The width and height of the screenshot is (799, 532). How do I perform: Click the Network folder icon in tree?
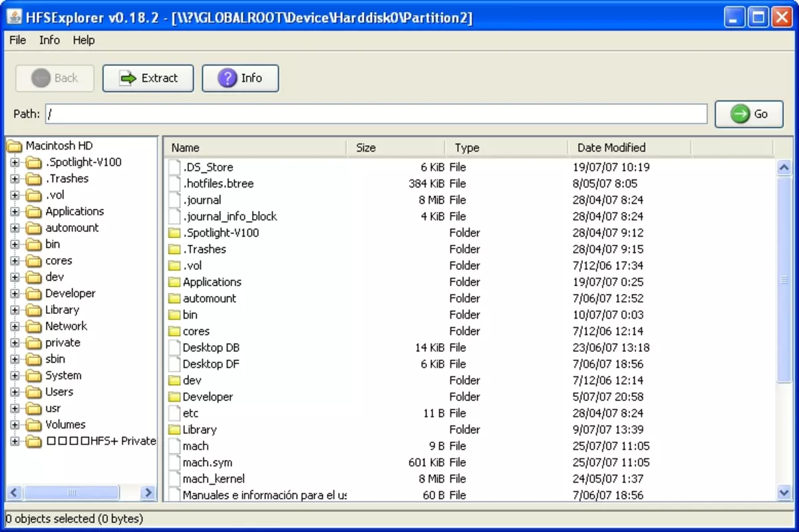[x=34, y=327]
